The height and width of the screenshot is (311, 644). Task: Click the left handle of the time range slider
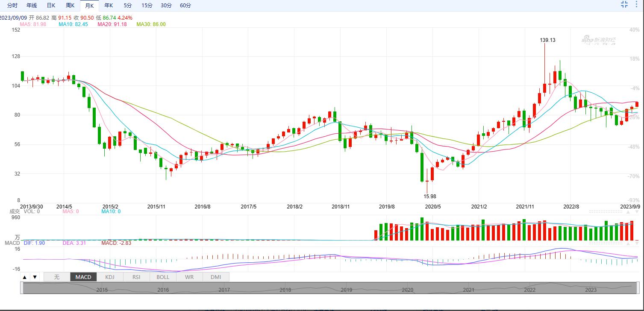[22, 288]
